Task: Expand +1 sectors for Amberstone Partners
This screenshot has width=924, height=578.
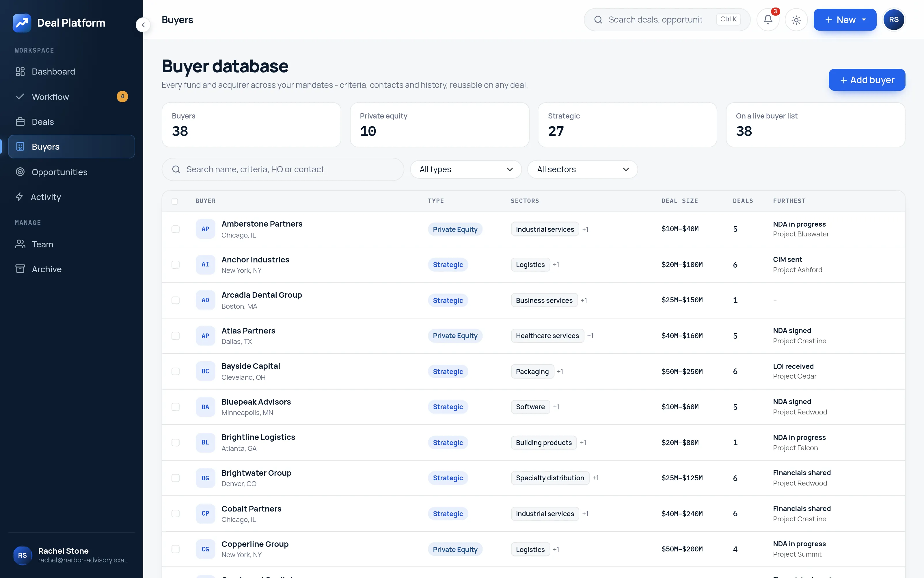Action: click(585, 229)
